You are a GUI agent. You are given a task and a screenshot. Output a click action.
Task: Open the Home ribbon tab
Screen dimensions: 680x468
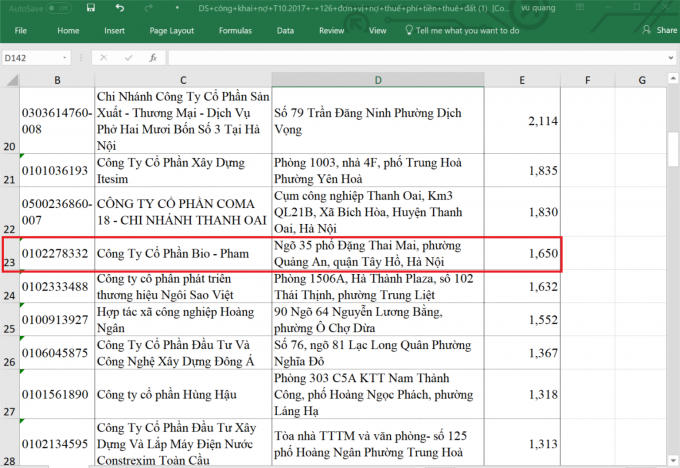(x=68, y=30)
